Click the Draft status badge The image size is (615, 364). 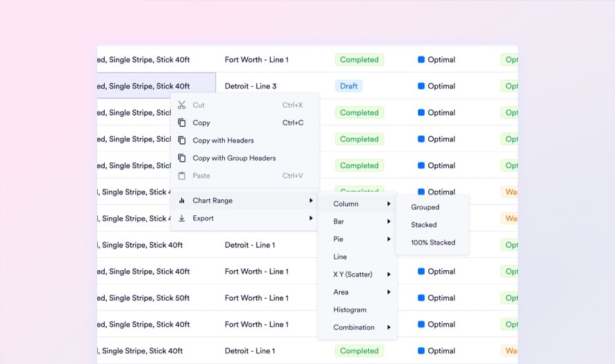349,86
